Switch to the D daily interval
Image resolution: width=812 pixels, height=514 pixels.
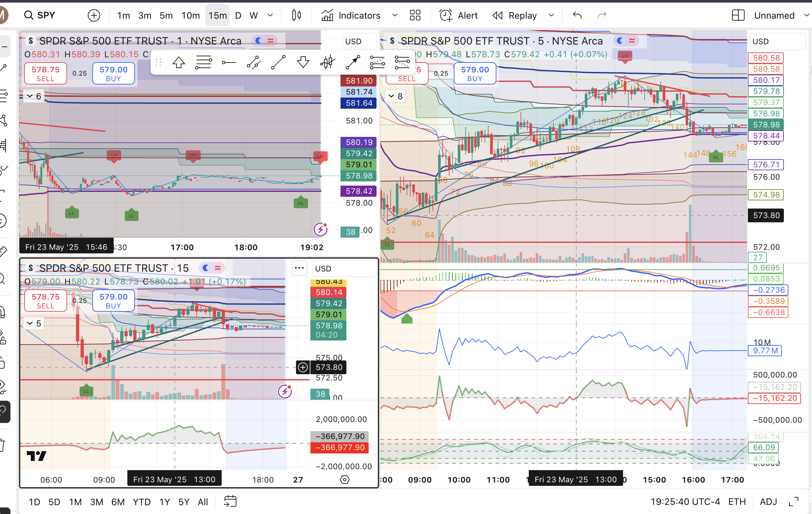[x=238, y=15]
